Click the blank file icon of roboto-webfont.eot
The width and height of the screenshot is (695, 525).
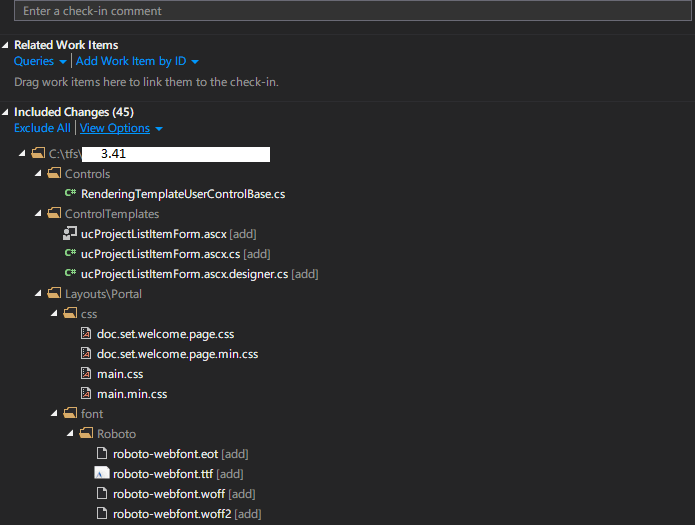click(x=101, y=454)
